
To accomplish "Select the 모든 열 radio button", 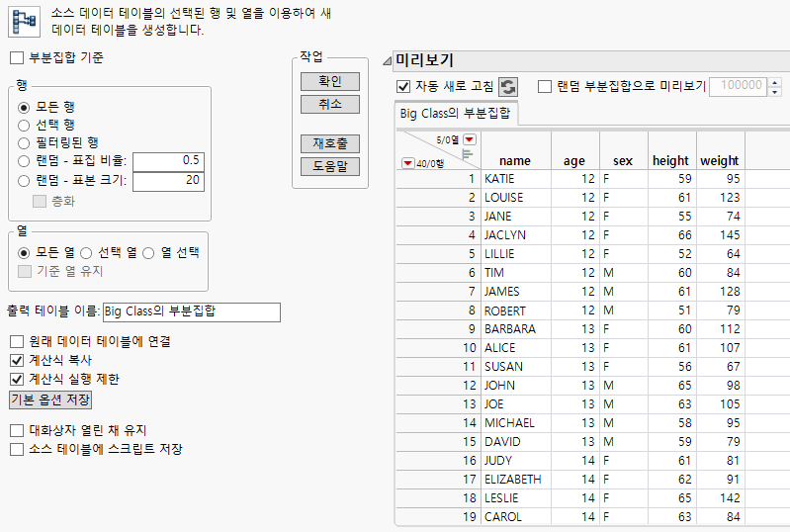I will (24, 253).
